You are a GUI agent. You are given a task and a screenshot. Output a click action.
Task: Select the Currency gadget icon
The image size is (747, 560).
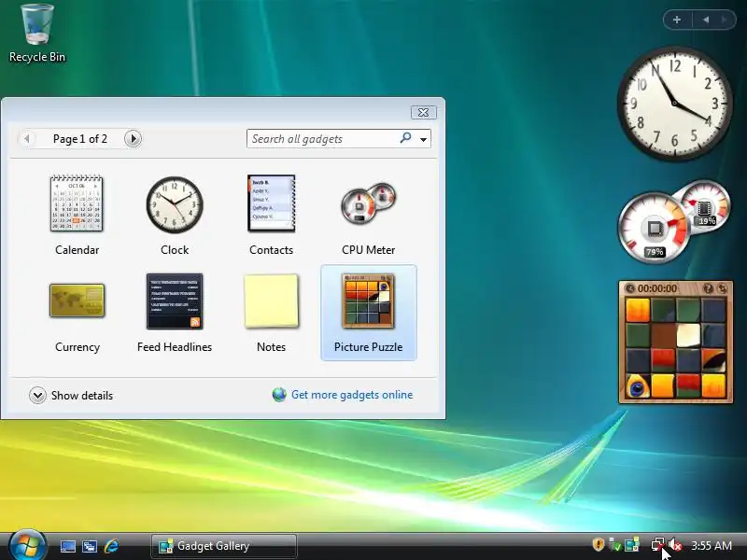pos(78,301)
